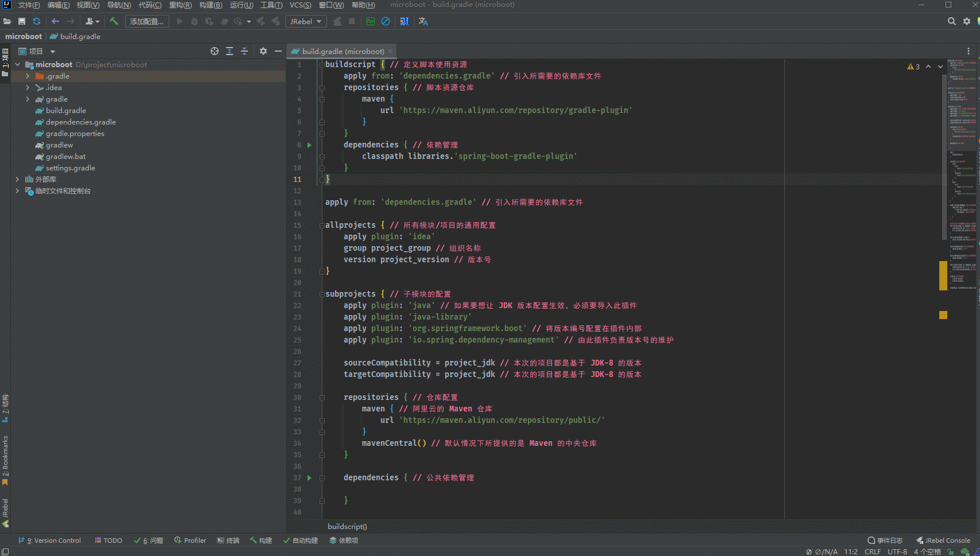Expand the gradle folder in tree
980x556 pixels.
tap(28, 99)
